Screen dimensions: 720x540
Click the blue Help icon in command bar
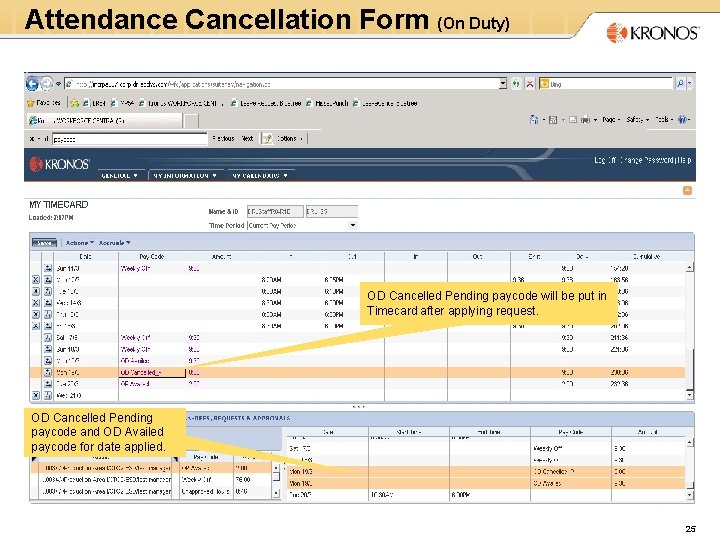click(683, 120)
